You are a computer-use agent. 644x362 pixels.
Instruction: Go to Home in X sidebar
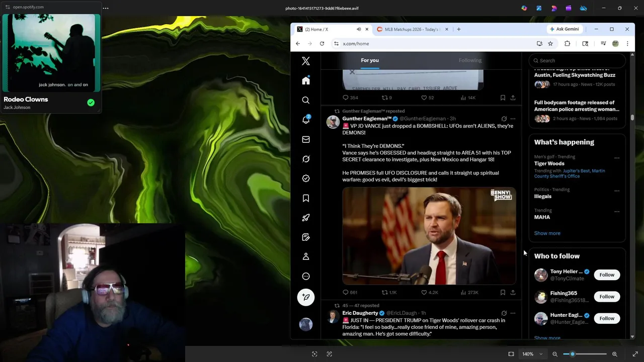click(x=306, y=80)
